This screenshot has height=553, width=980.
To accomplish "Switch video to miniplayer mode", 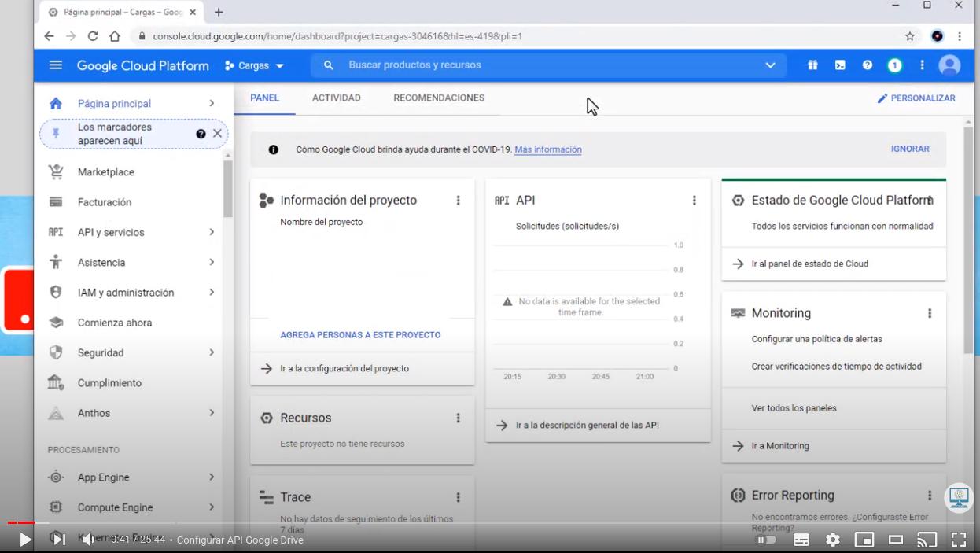I will (864, 540).
